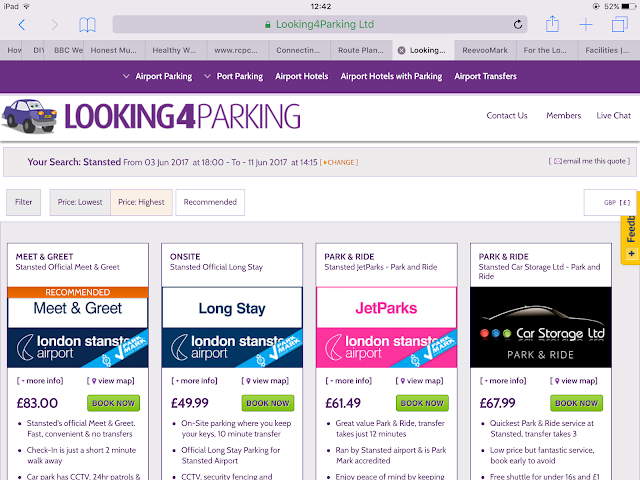Switch to the Connectin... tab
This screenshot has height=480, width=640.
pos(298,50)
